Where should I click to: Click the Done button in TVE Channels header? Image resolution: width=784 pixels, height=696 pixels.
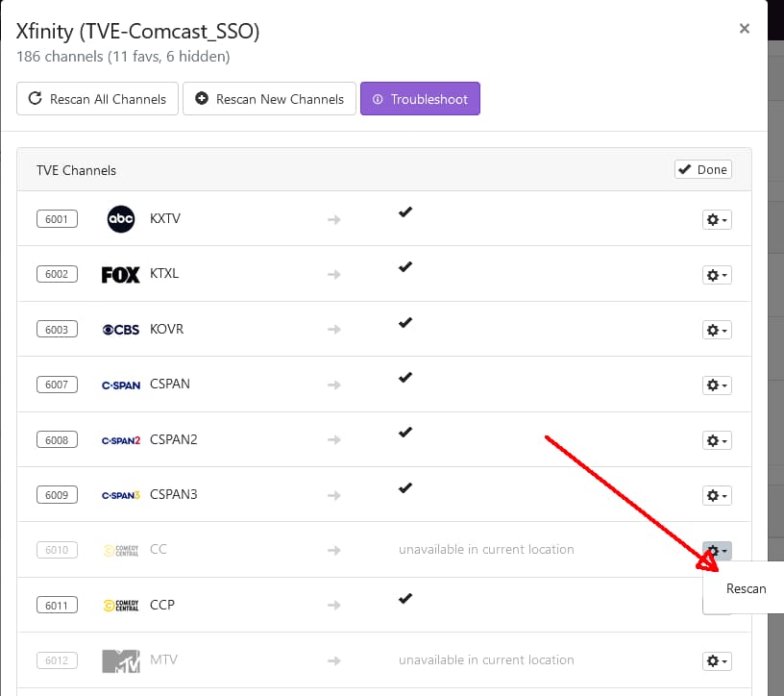coord(702,169)
